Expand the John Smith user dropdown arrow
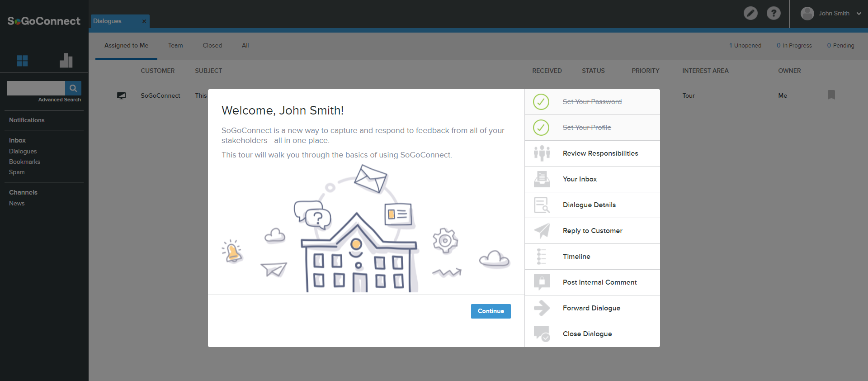 coord(859,14)
